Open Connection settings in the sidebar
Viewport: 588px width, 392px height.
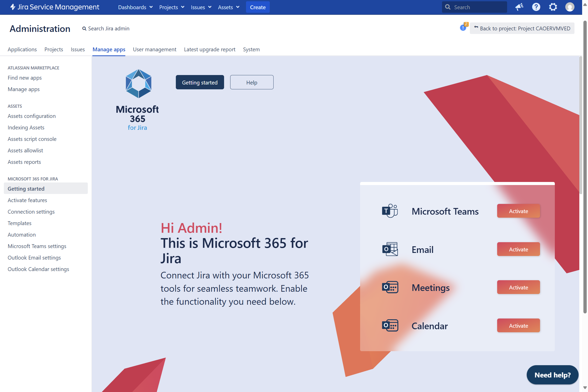(x=31, y=212)
